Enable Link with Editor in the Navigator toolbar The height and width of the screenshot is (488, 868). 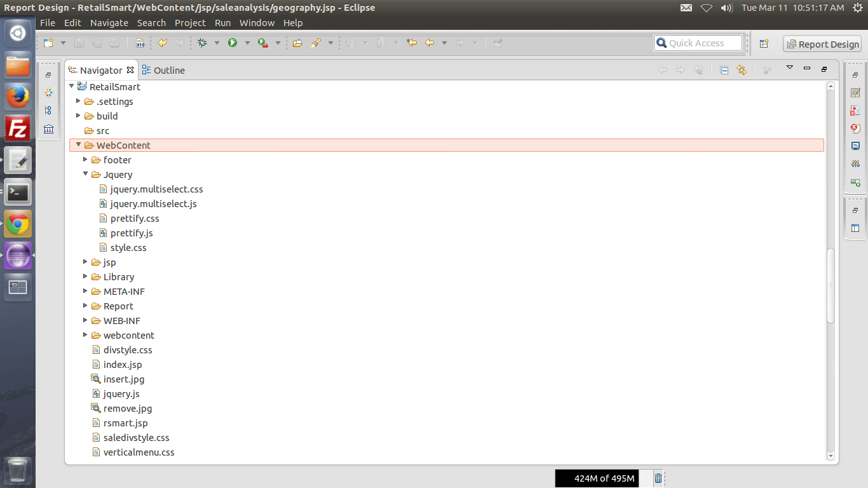pyautogui.click(x=741, y=70)
